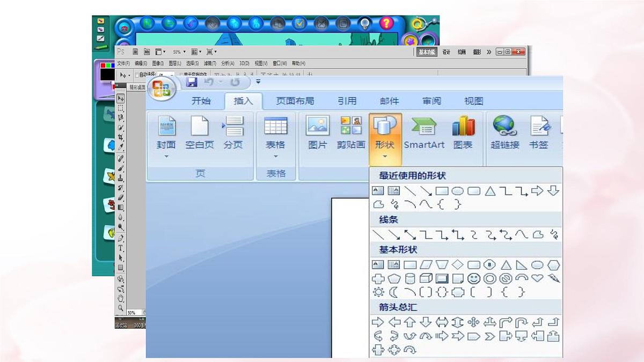Click the SmartArt icon in the ribbon
The height and width of the screenshot is (362, 644).
click(424, 126)
